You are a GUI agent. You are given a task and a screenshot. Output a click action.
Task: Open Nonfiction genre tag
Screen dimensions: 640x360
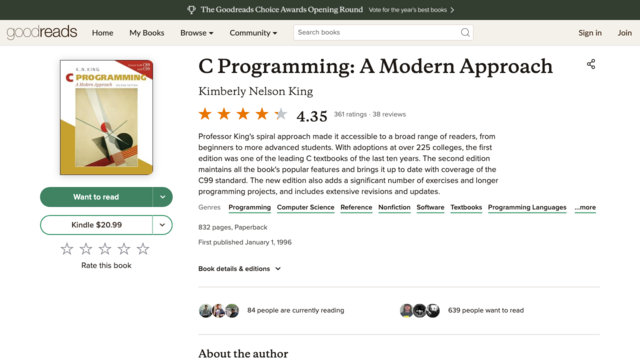click(394, 207)
